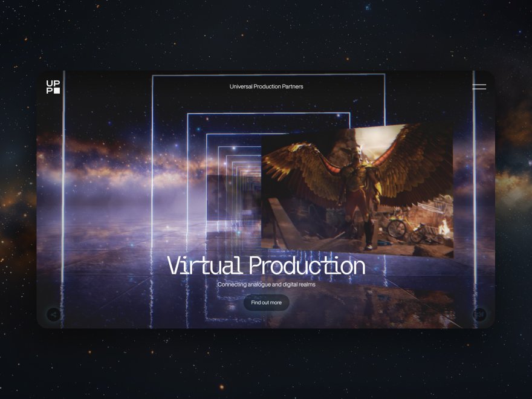Open the winged warrior featured image

coord(357,190)
